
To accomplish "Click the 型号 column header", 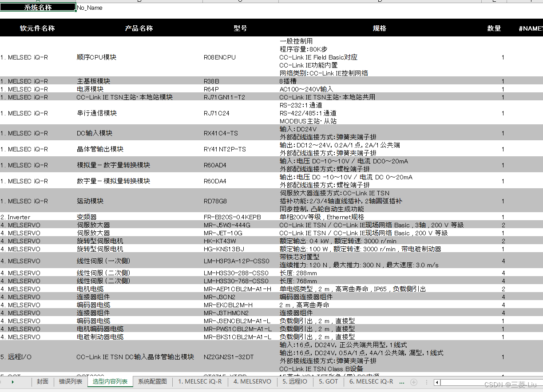I will [240, 28].
